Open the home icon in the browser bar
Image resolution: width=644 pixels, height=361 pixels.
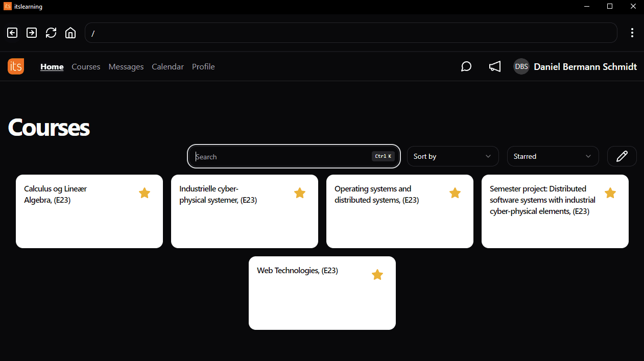[70, 33]
